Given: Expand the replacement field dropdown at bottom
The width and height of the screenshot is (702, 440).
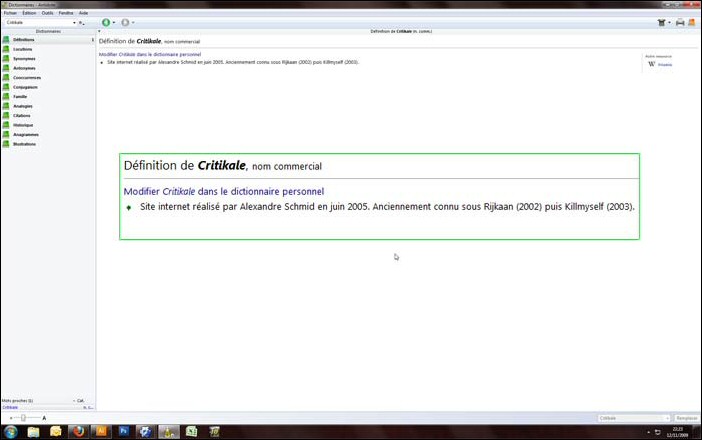Looking at the screenshot, I should 667,418.
